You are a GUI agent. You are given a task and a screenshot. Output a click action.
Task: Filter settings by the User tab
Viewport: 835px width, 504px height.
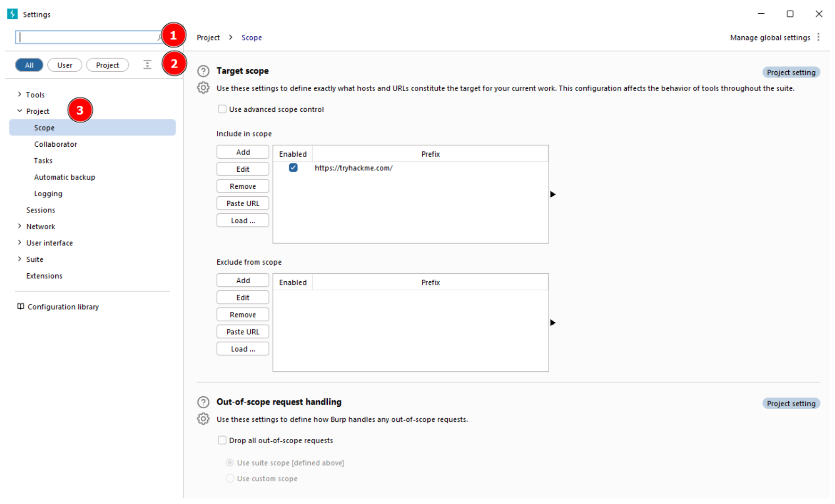coord(65,65)
